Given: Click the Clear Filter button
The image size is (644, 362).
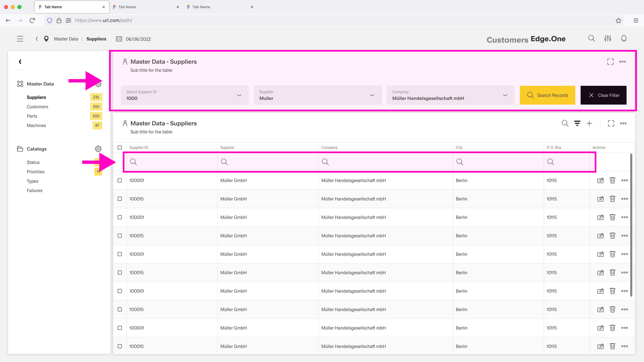Looking at the screenshot, I should pyautogui.click(x=603, y=95).
